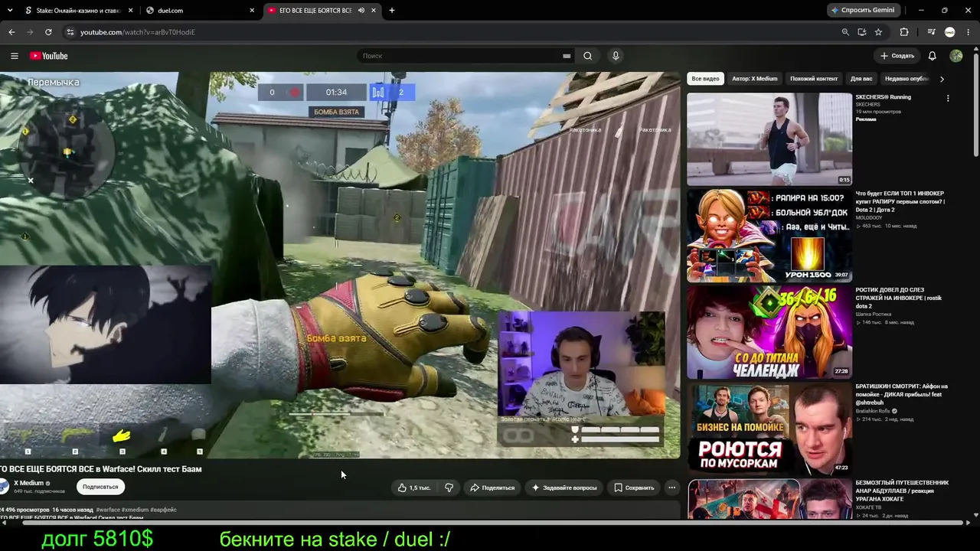Open options menu for SKECHERS Running ad
This screenshot has height=551, width=980.
pyautogui.click(x=948, y=98)
